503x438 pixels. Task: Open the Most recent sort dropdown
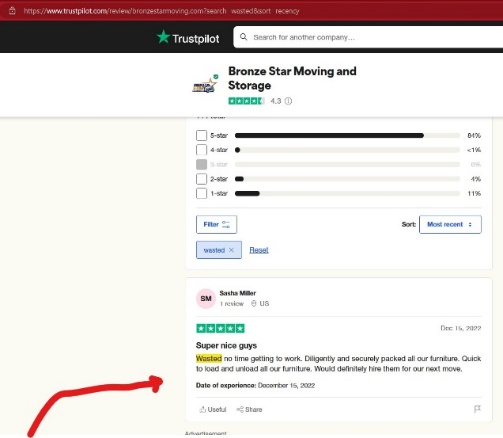pyautogui.click(x=450, y=224)
